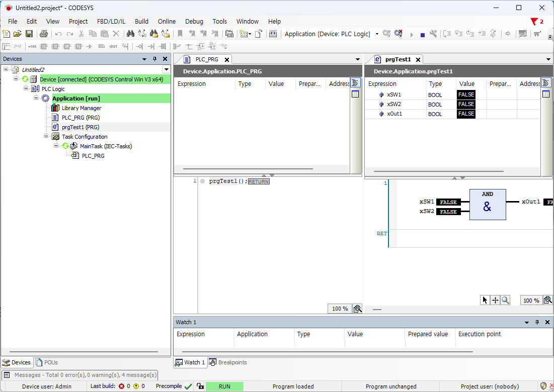Switch to the POUs tab
This screenshot has width=554, height=392.
pos(47,362)
